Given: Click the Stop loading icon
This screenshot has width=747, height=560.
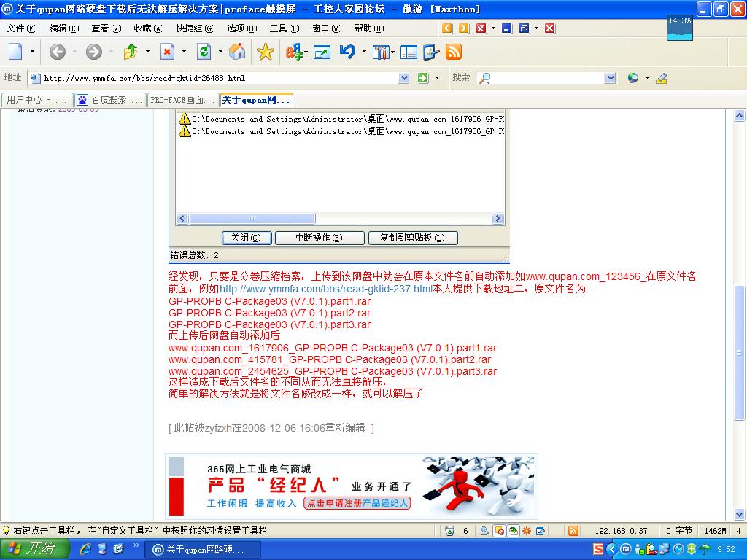Looking at the screenshot, I should (x=167, y=52).
